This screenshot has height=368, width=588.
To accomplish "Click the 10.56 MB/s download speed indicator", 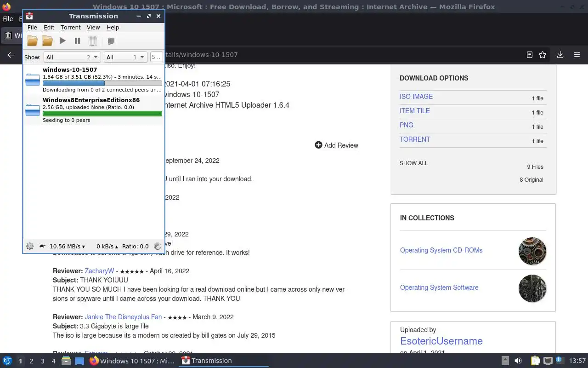I will [x=67, y=247].
